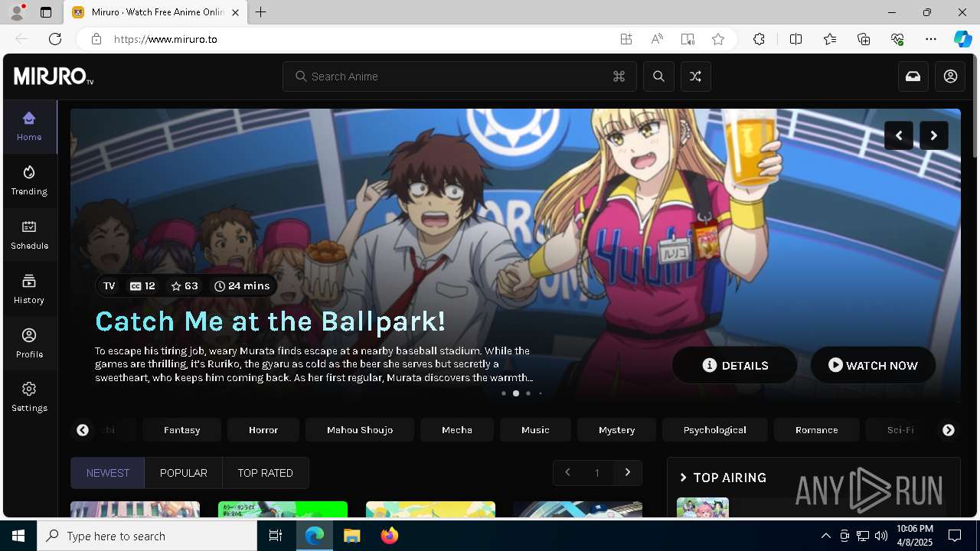Open Task View on taskbar
Viewport: 980px width, 551px height.
[x=276, y=536]
